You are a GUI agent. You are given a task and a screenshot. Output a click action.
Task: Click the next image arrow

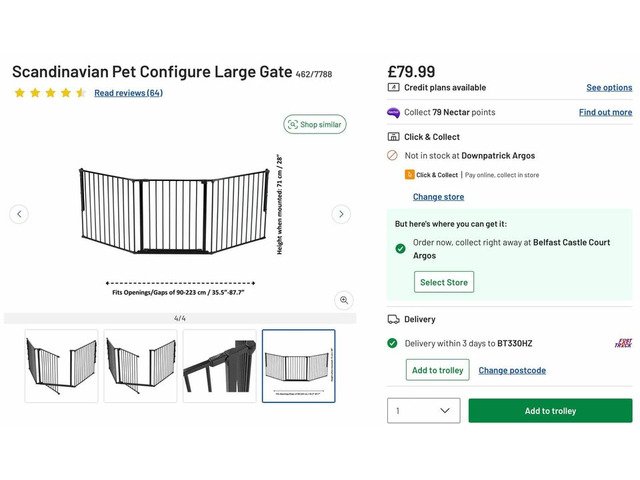point(341,214)
